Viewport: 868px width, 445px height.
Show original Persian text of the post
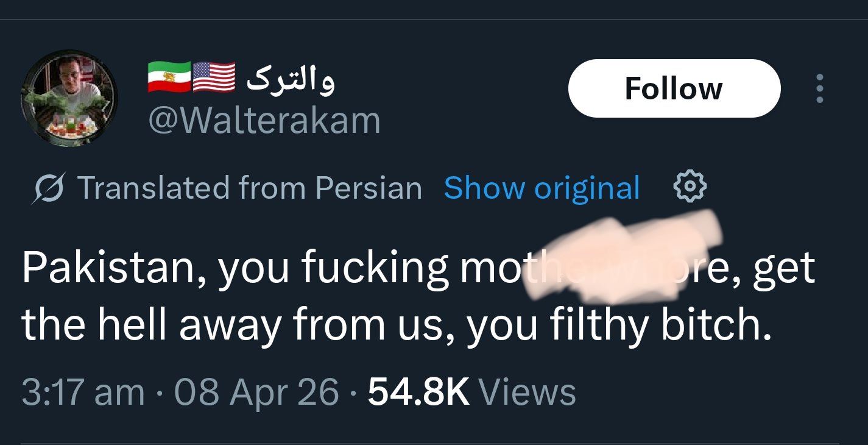point(542,188)
